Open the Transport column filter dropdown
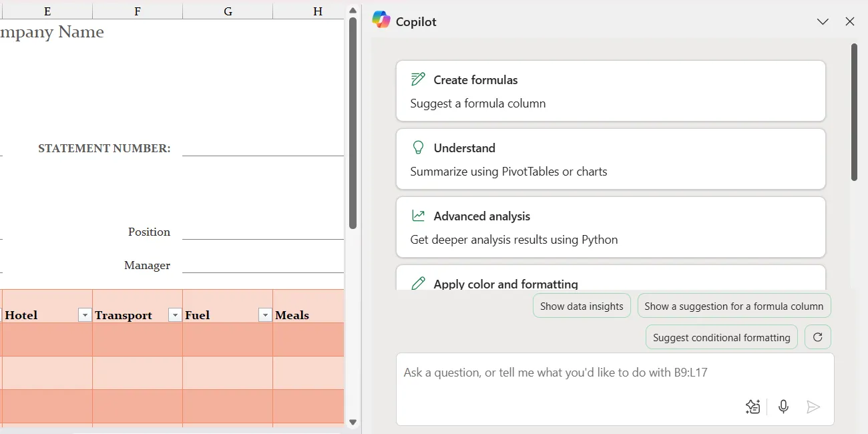 point(174,314)
